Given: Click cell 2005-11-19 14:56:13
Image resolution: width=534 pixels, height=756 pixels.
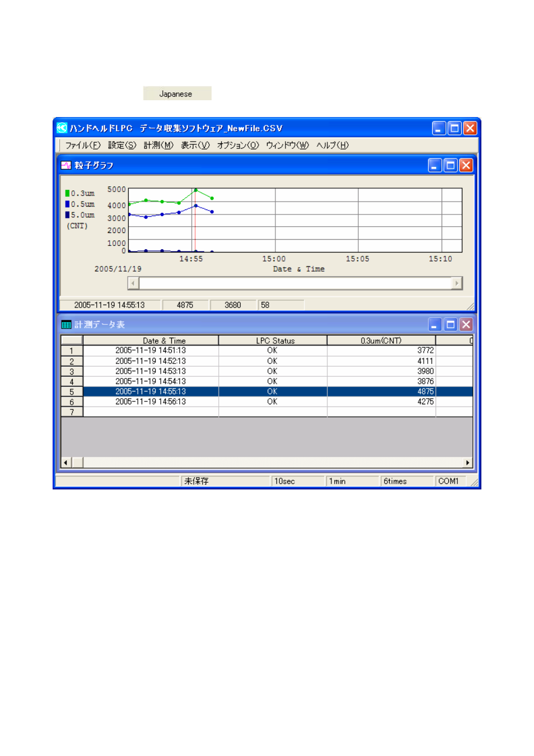Looking at the screenshot, I should 151,402.
